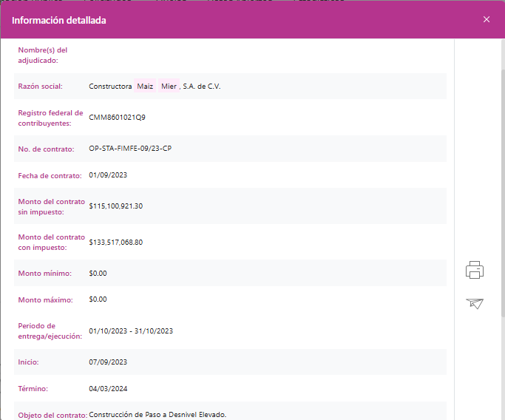Click the Monto máximo value $0.00
Screen dimensions: 505x420
pos(98,299)
